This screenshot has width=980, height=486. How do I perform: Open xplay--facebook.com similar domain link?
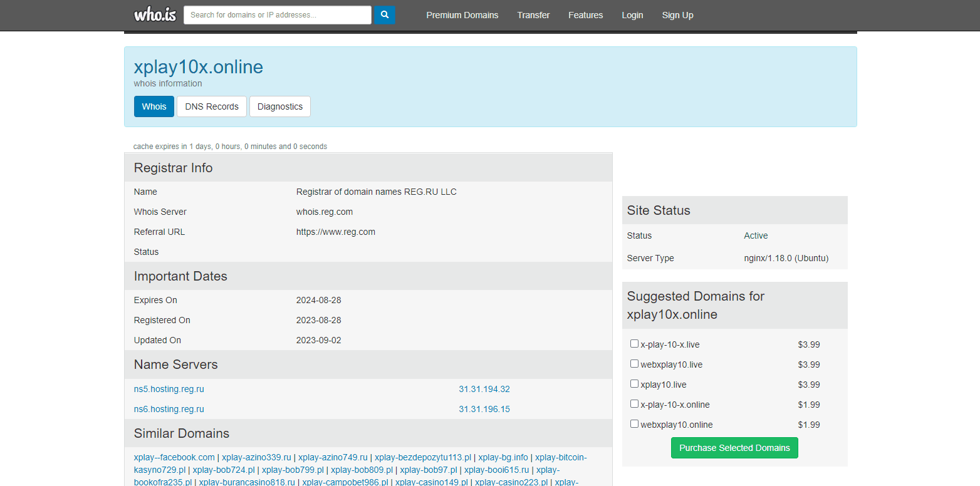[x=174, y=457]
